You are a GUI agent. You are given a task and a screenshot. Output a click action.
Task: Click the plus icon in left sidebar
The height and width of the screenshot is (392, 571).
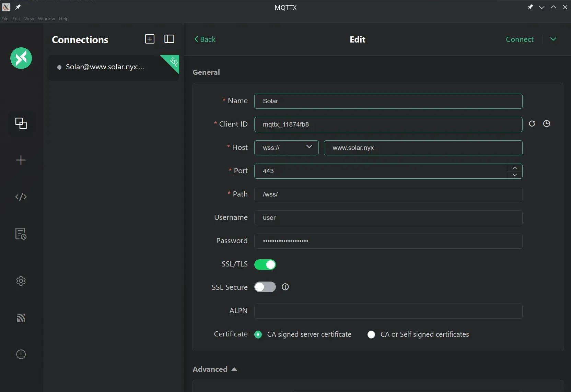pyautogui.click(x=21, y=160)
